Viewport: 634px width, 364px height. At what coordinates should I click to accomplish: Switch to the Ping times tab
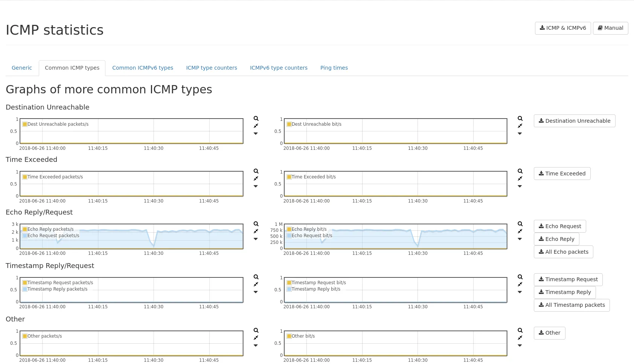tap(334, 68)
